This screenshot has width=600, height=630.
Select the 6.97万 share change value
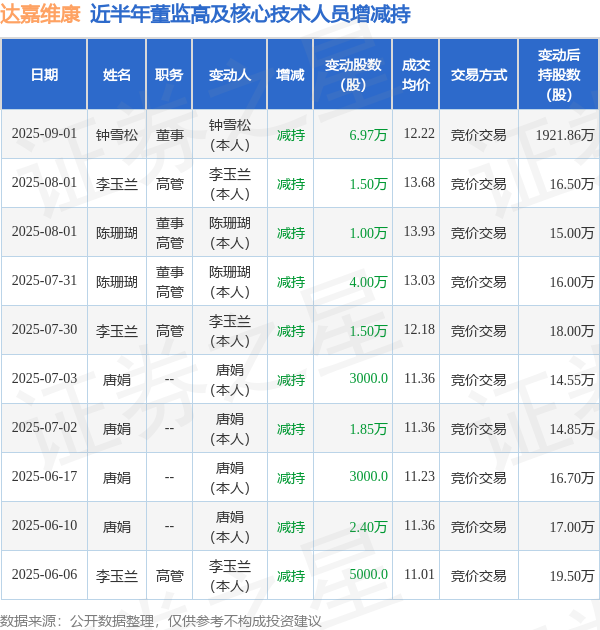[x=368, y=135]
